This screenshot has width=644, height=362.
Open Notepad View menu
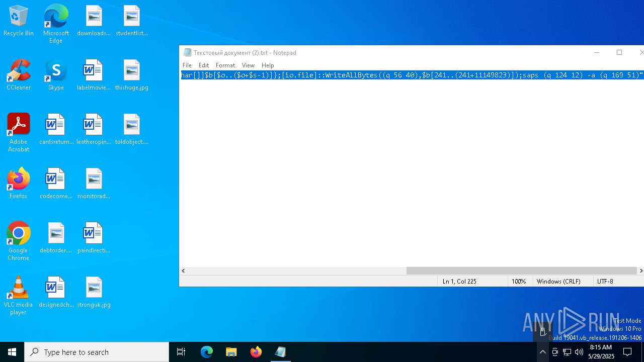(248, 65)
